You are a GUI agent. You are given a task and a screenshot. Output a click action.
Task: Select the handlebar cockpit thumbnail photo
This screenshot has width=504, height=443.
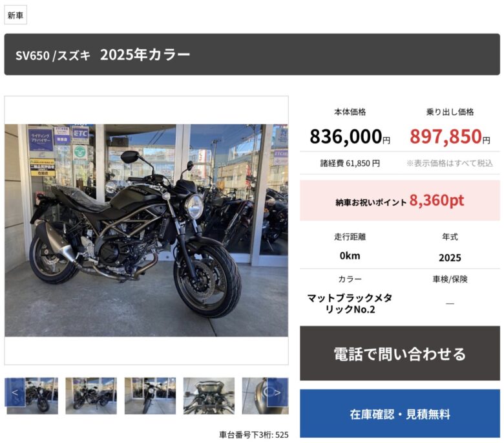tap(209, 396)
